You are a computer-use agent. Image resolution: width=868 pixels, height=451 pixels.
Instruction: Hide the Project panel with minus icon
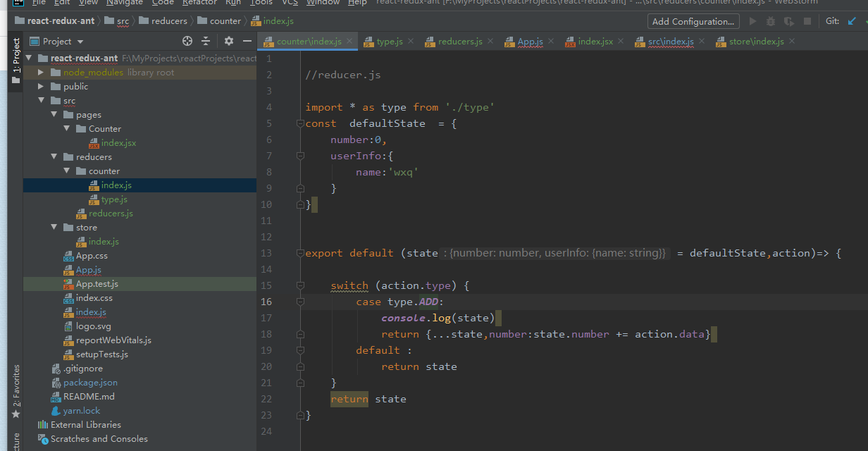[247, 42]
